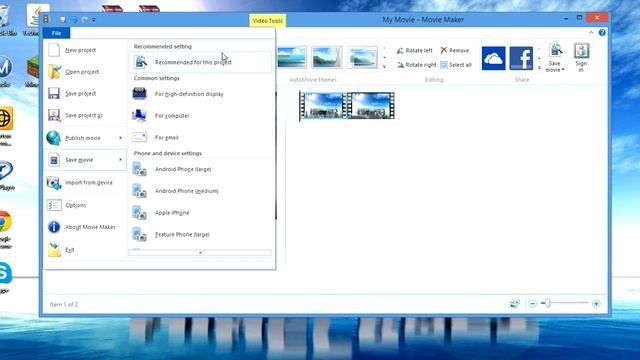Click the thumbnail size icon in status bar
This screenshot has height=360, width=640.
[x=515, y=304]
